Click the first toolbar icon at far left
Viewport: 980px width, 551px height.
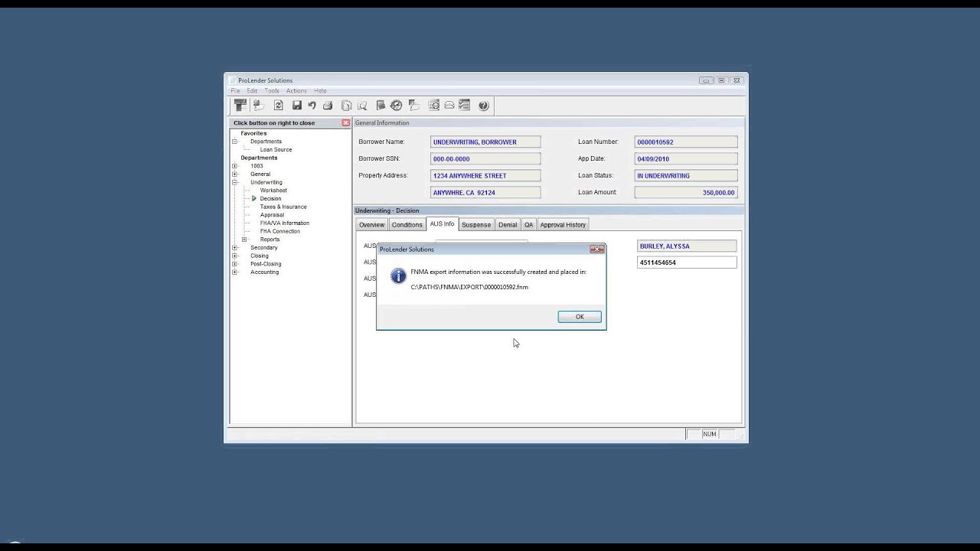click(x=240, y=106)
